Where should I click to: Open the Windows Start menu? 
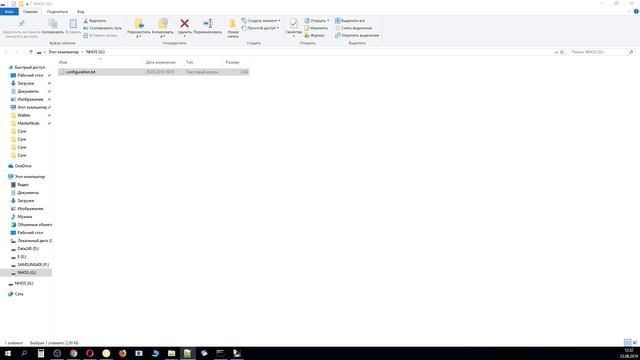(8, 353)
